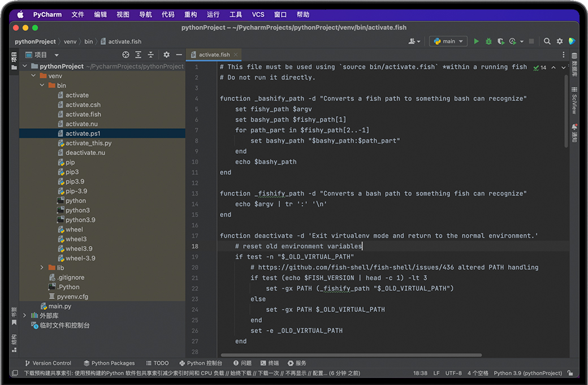Open the IDE settings gear in the toolbar
This screenshot has width=588, height=385.
(x=559, y=41)
